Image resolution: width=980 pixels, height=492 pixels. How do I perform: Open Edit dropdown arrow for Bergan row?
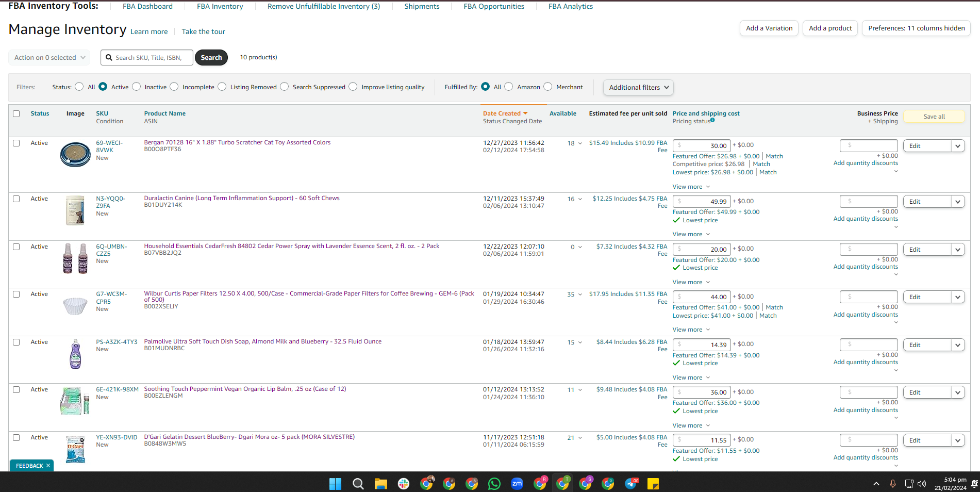958,146
